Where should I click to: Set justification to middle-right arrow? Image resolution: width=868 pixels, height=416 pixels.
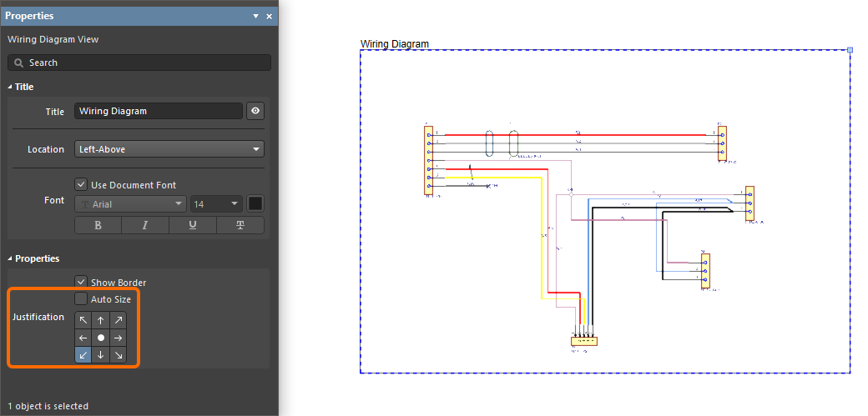[x=118, y=338]
